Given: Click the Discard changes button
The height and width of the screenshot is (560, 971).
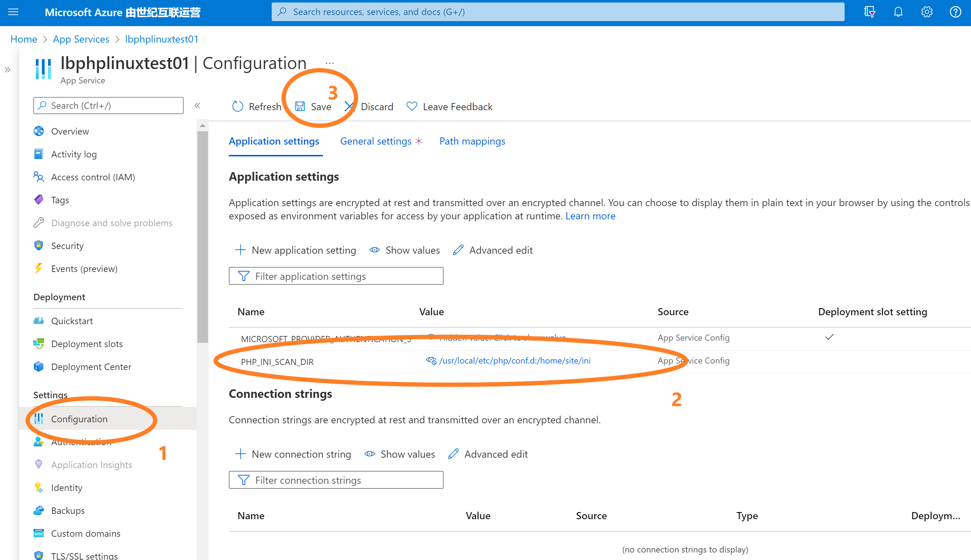Looking at the screenshot, I should pyautogui.click(x=369, y=107).
